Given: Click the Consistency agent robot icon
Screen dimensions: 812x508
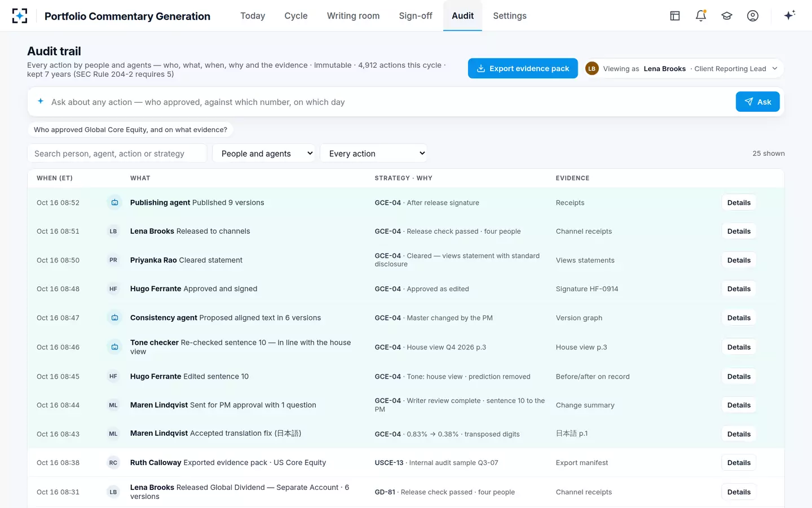Looking at the screenshot, I should [x=114, y=318].
